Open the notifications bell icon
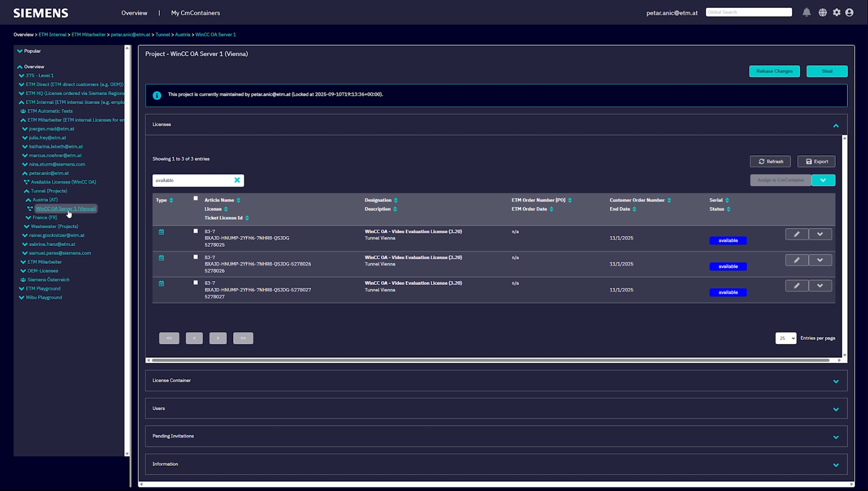Viewport: 868px width, 491px height. (806, 13)
